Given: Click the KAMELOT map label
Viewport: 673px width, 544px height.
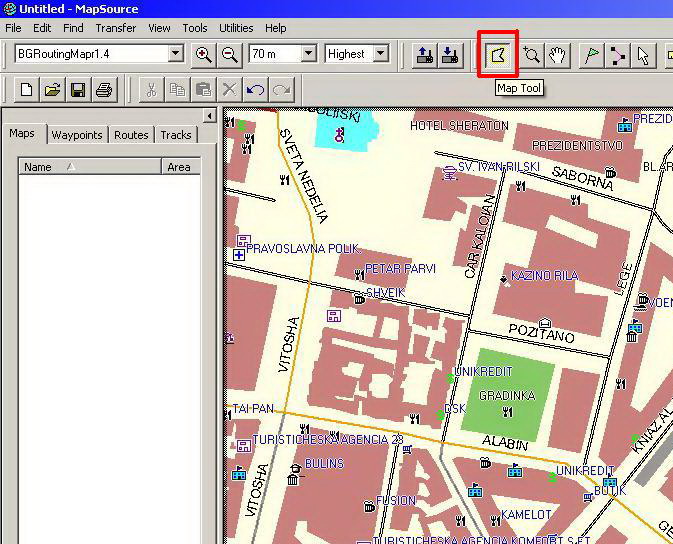Looking at the screenshot, I should click(526, 514).
